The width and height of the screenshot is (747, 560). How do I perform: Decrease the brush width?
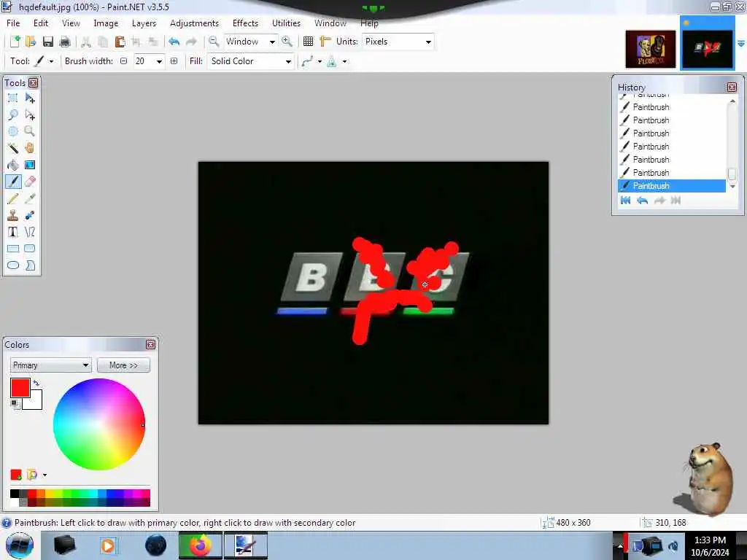[124, 61]
